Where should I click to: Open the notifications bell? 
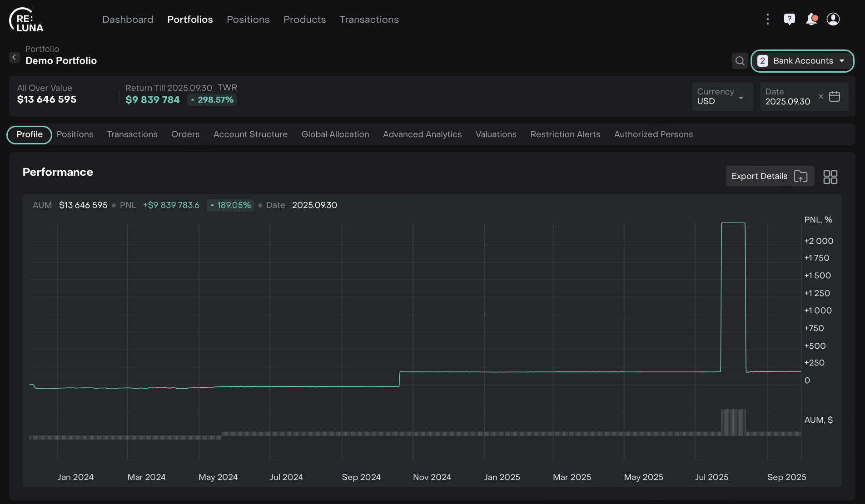click(x=811, y=19)
